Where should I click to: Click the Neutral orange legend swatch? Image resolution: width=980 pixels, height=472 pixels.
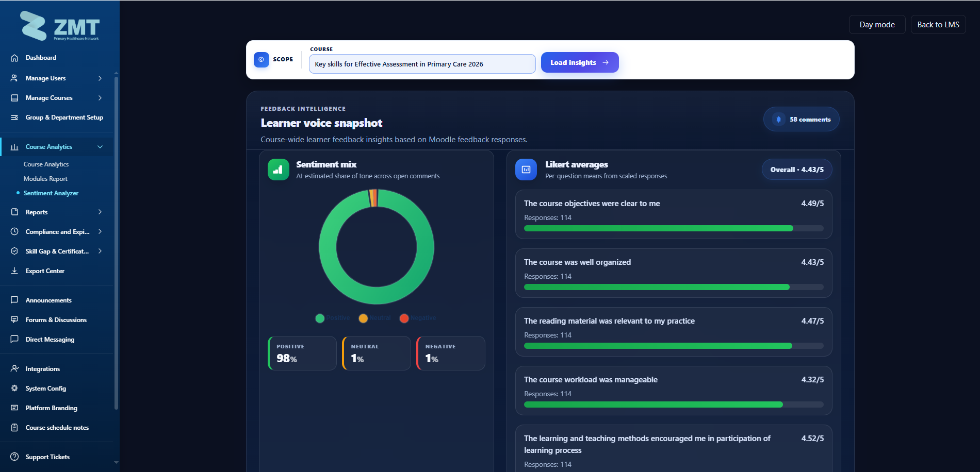coord(363,318)
